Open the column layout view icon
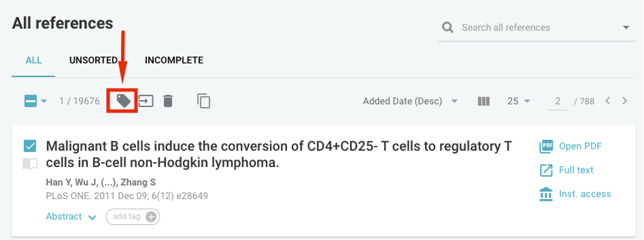This screenshot has height=240, width=644. point(484,101)
